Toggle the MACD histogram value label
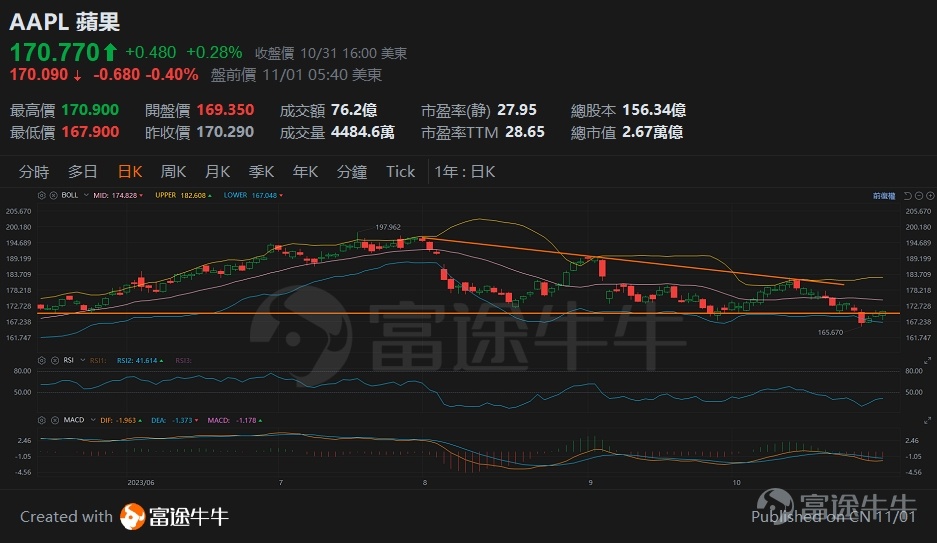 click(235, 421)
